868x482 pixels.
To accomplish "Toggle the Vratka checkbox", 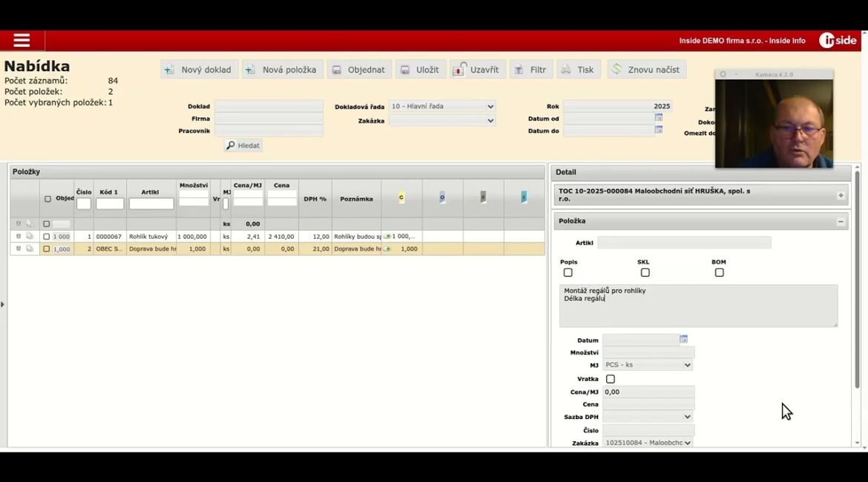I will [611, 379].
